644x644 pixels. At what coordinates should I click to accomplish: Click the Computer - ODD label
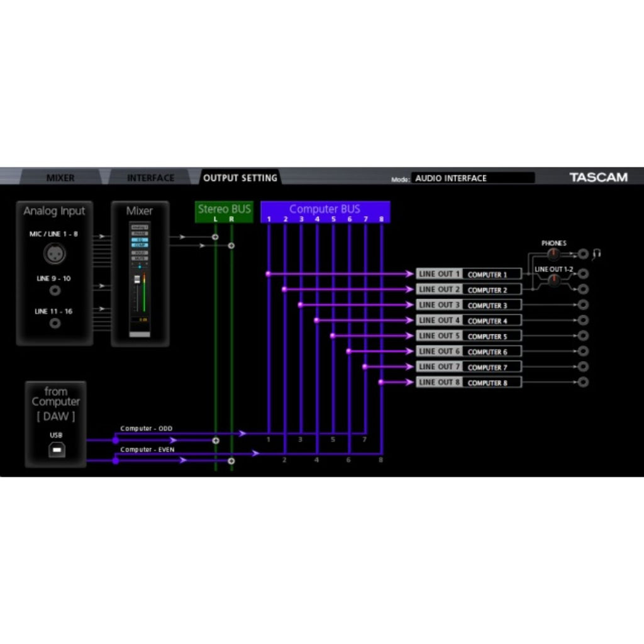[146, 428]
